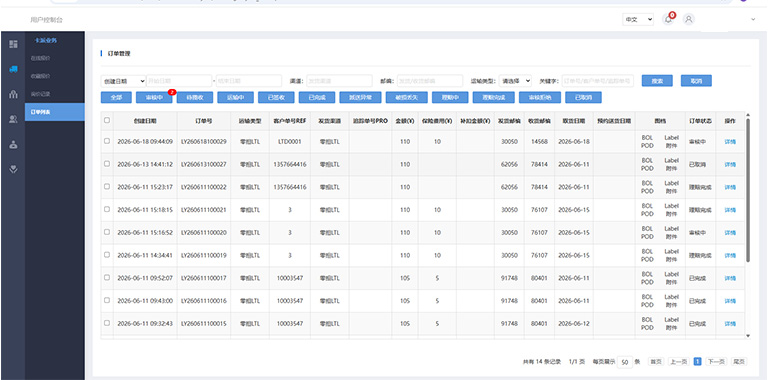Open the 卡派业务 menu heading
The height and width of the screenshot is (380, 770).
point(46,40)
